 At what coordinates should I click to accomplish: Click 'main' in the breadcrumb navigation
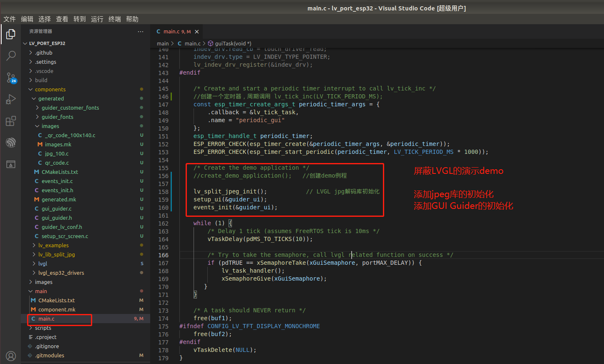[x=163, y=43]
